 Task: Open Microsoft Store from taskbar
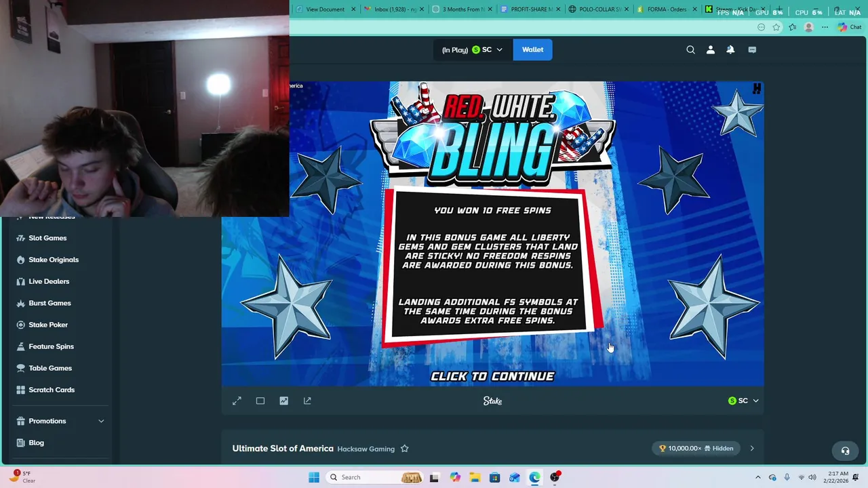pos(495,477)
